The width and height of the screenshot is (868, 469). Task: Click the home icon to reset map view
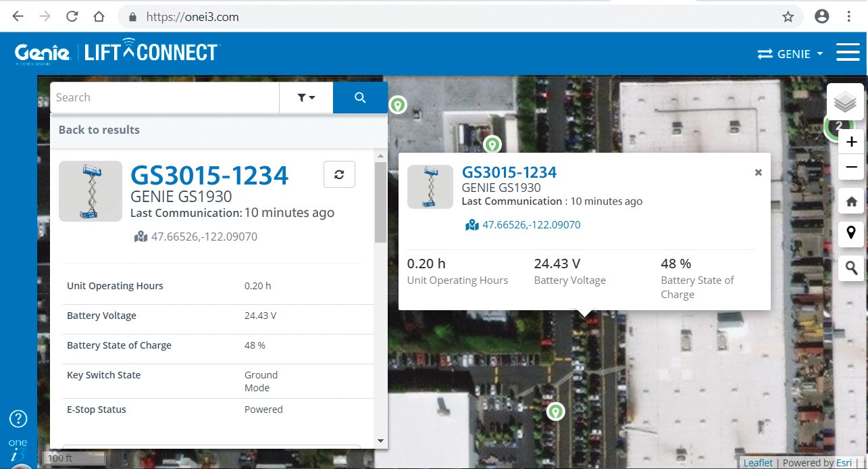pos(851,201)
